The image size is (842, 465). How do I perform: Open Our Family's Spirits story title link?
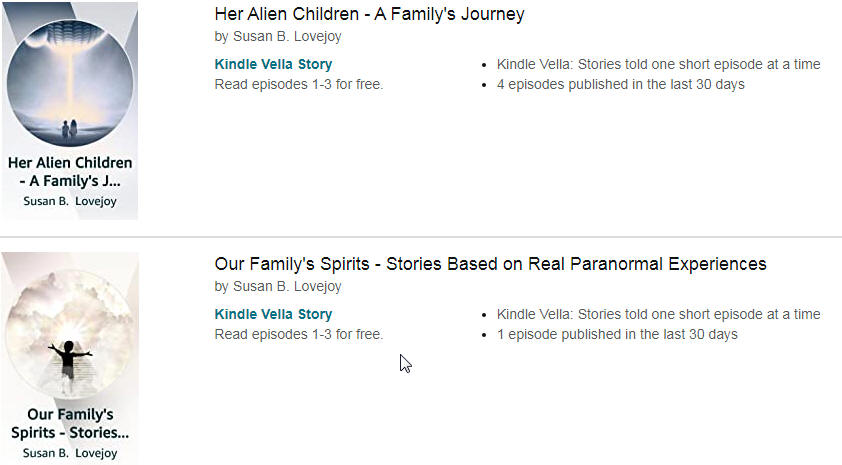coord(490,264)
